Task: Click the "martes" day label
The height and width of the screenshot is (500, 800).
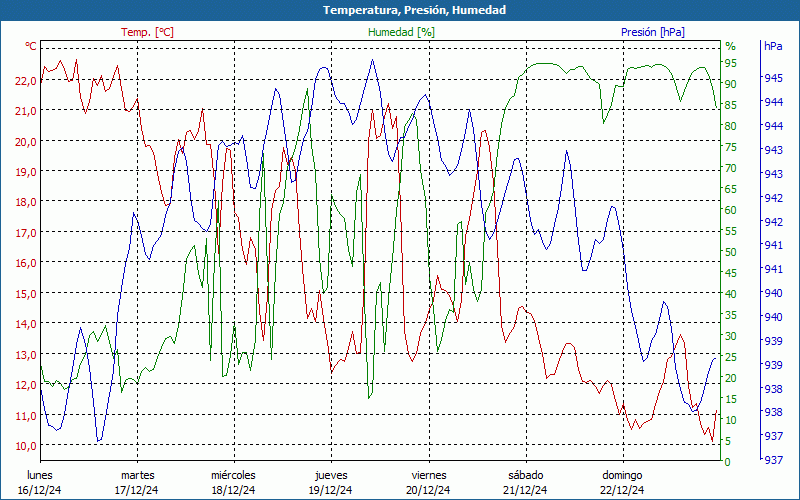Action: tap(137, 475)
